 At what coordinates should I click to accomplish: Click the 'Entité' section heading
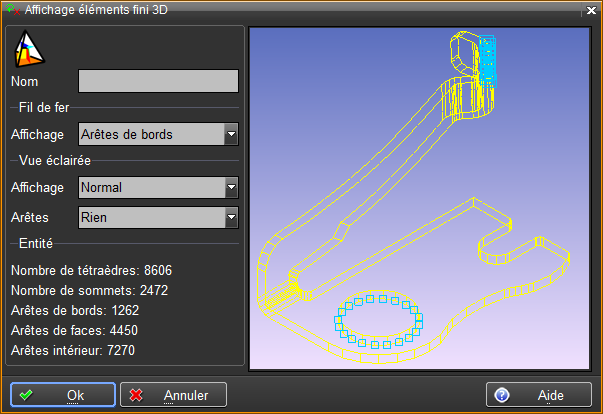[36, 244]
